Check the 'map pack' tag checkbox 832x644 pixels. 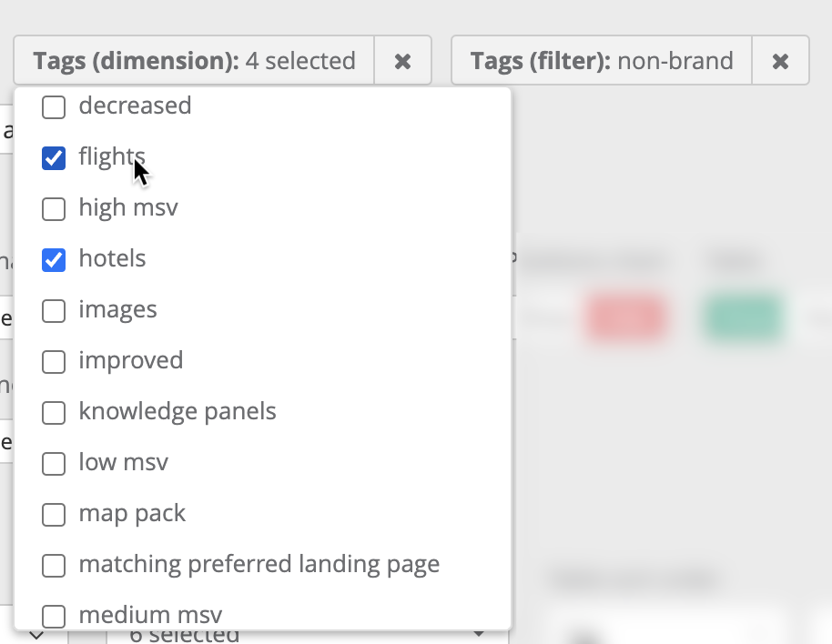pyautogui.click(x=54, y=515)
